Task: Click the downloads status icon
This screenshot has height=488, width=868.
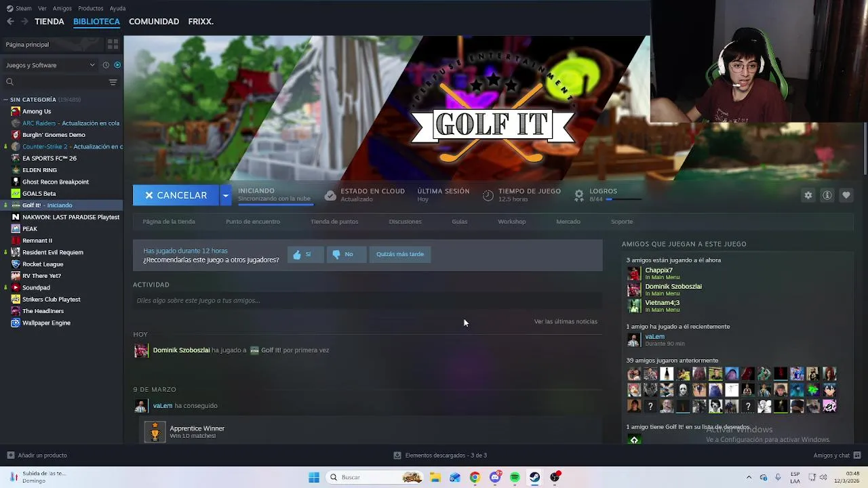Action: [397, 455]
